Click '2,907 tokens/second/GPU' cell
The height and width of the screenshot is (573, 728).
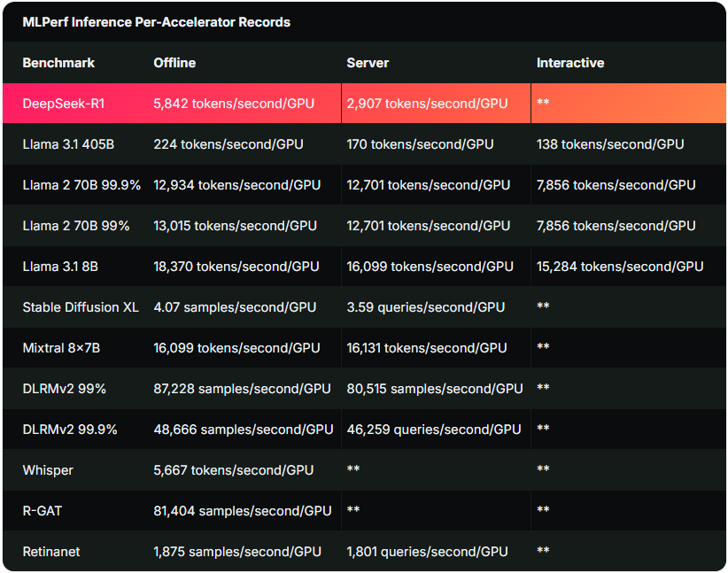click(427, 104)
